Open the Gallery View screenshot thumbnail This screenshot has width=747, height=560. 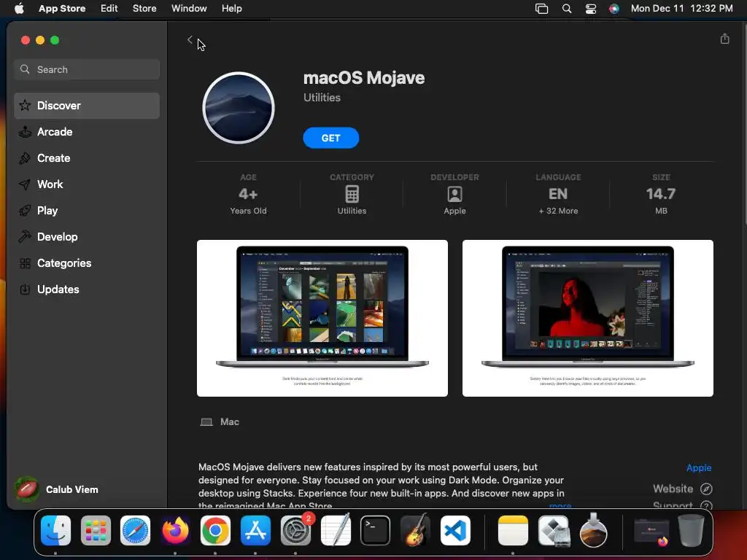click(x=587, y=318)
